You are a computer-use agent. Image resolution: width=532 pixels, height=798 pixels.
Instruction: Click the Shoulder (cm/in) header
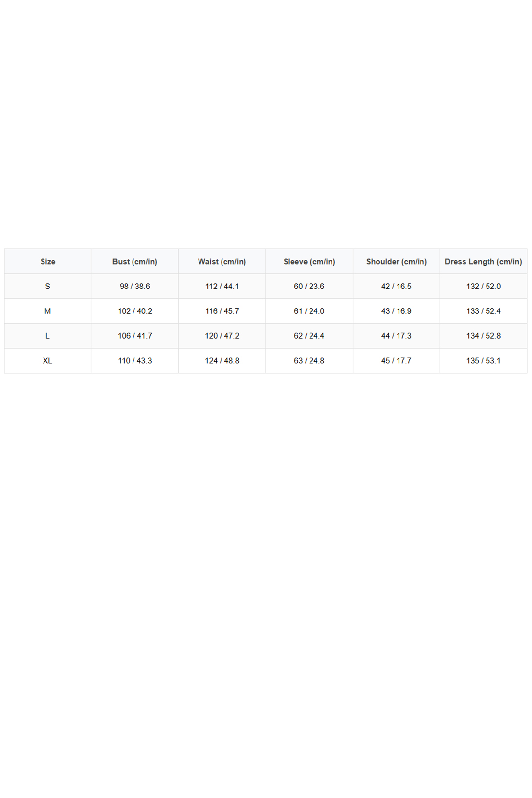click(396, 262)
